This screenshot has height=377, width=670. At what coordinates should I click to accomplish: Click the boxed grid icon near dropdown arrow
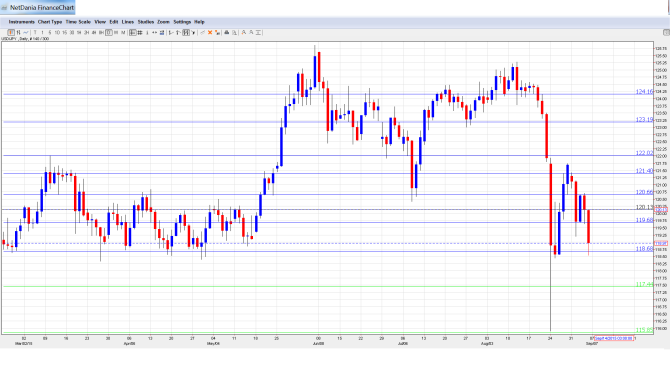click(x=186, y=32)
